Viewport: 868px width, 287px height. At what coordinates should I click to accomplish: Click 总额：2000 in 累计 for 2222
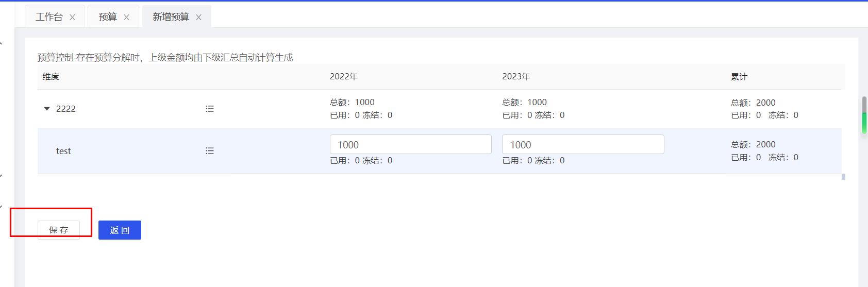(x=753, y=103)
